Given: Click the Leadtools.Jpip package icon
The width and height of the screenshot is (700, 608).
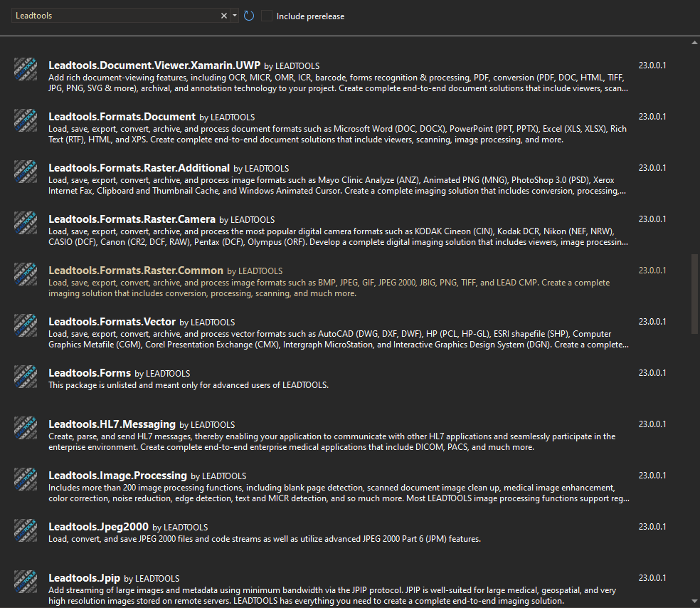Looking at the screenshot, I should (26, 582).
